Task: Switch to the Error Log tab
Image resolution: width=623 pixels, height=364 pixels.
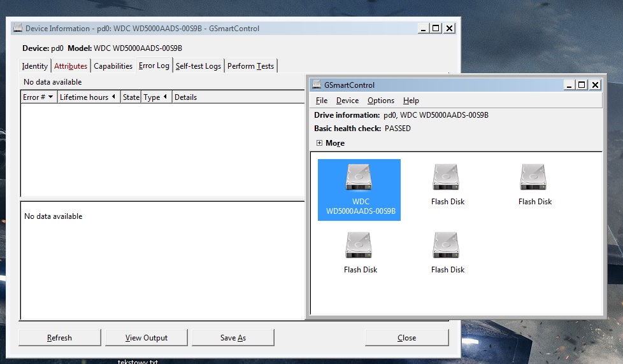Action: tap(154, 66)
